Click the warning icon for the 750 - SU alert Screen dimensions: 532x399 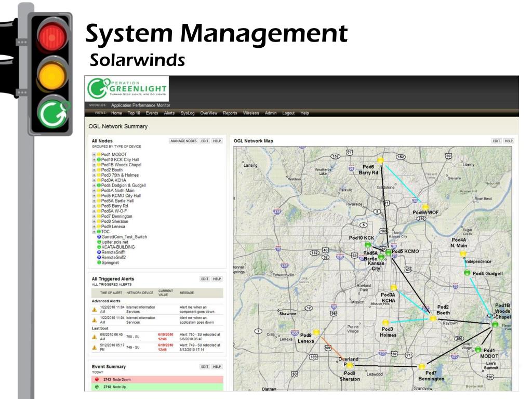tap(95, 337)
